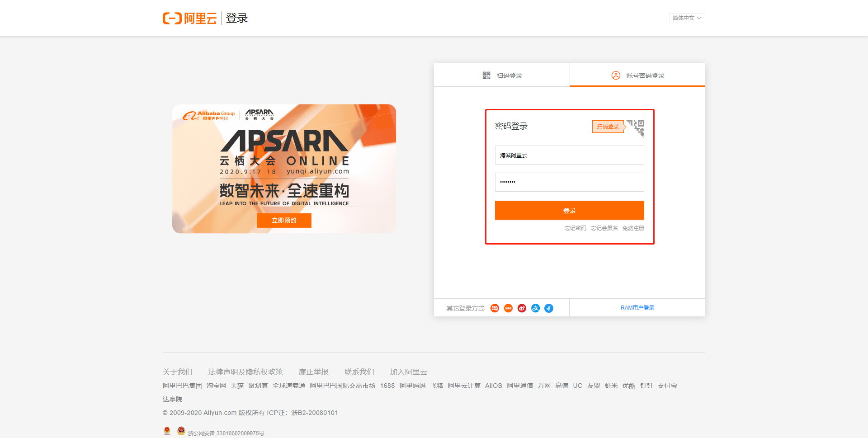Visit UC footer link
The height and width of the screenshot is (438, 868).
tap(577, 386)
